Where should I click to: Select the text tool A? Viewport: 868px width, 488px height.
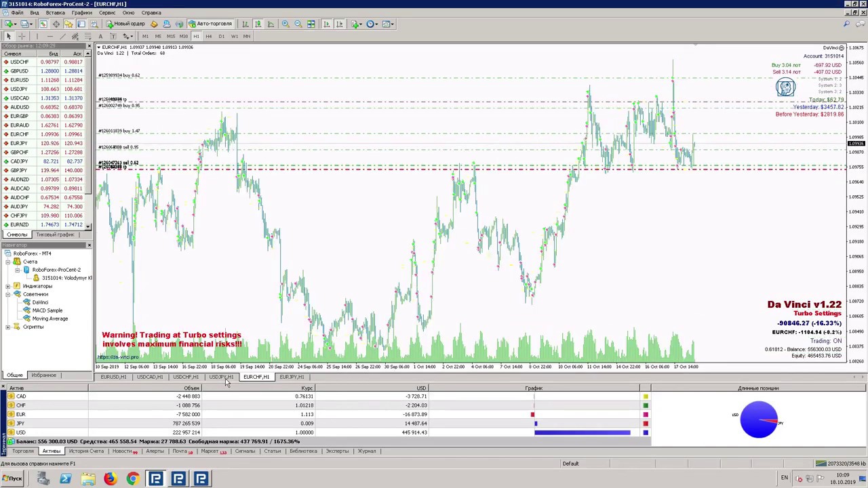click(x=100, y=36)
